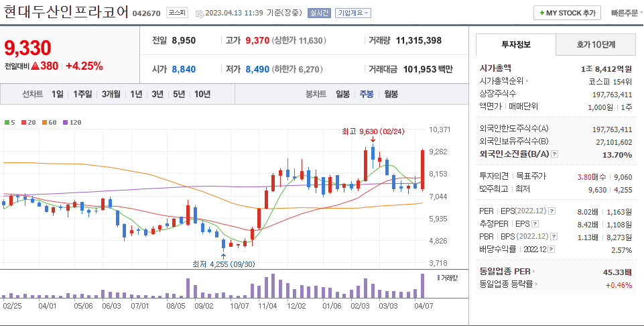Click the 실시간 realtime badge
Screen dimensions: 644x326
[319, 13]
